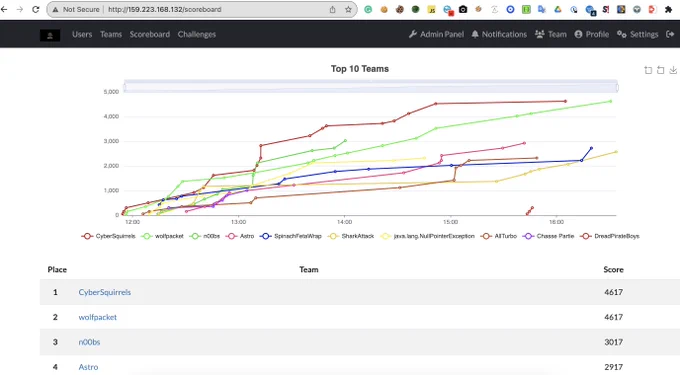Toggle Chasse Partie legend entry
Image resolution: width=680 pixels, height=375 pixels.
548,236
